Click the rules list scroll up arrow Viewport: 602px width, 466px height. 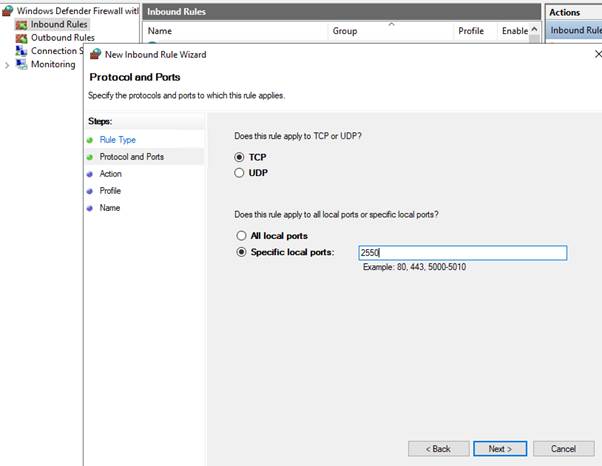[x=534, y=30]
